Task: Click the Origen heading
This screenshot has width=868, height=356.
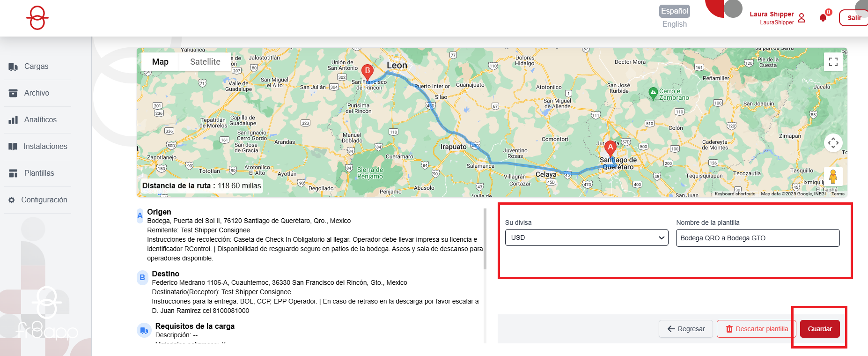Action: click(x=159, y=212)
